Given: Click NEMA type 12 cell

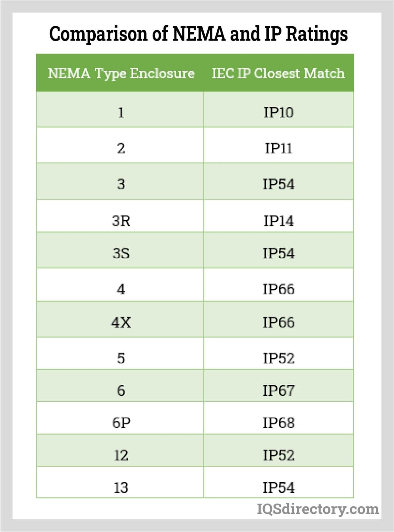Looking at the screenshot, I should (x=121, y=455).
